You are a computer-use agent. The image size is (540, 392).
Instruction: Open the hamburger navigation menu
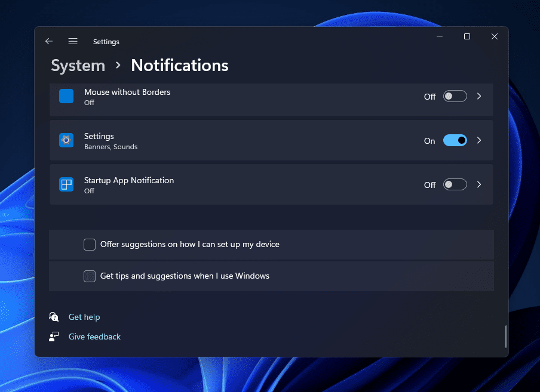(73, 41)
